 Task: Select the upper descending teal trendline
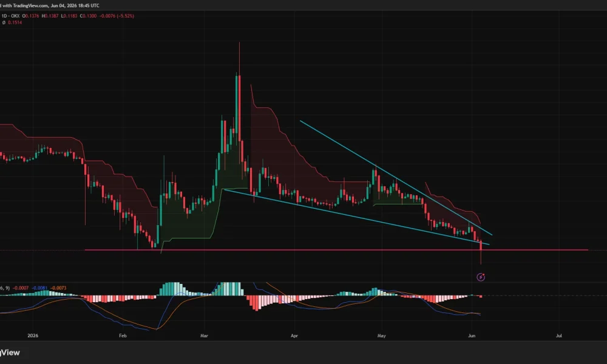point(396,178)
